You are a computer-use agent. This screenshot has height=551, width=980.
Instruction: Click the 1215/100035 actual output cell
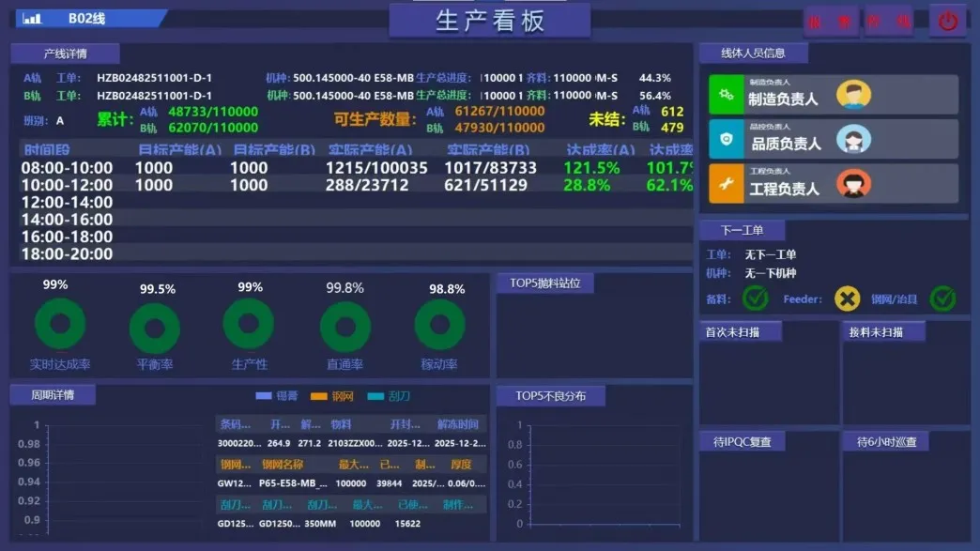[x=376, y=168]
